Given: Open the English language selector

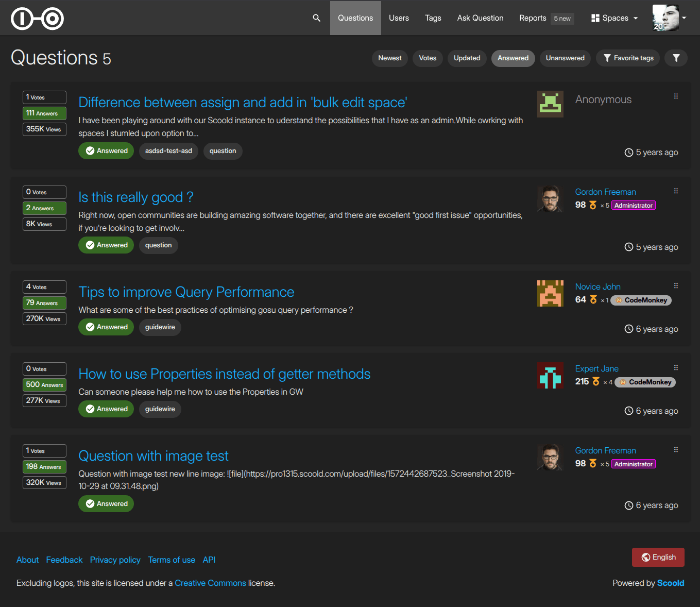Looking at the screenshot, I should [x=658, y=558].
